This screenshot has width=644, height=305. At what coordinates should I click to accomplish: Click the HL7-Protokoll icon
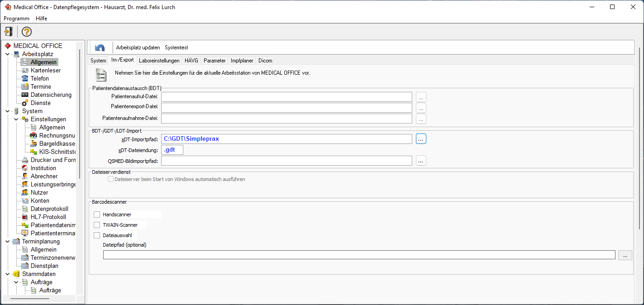pyautogui.click(x=25, y=217)
